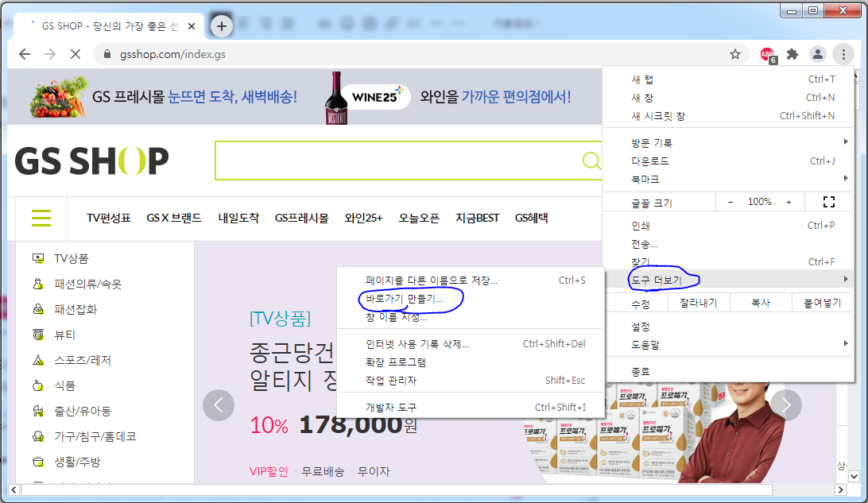Stop loading the page with the X button

point(76,54)
